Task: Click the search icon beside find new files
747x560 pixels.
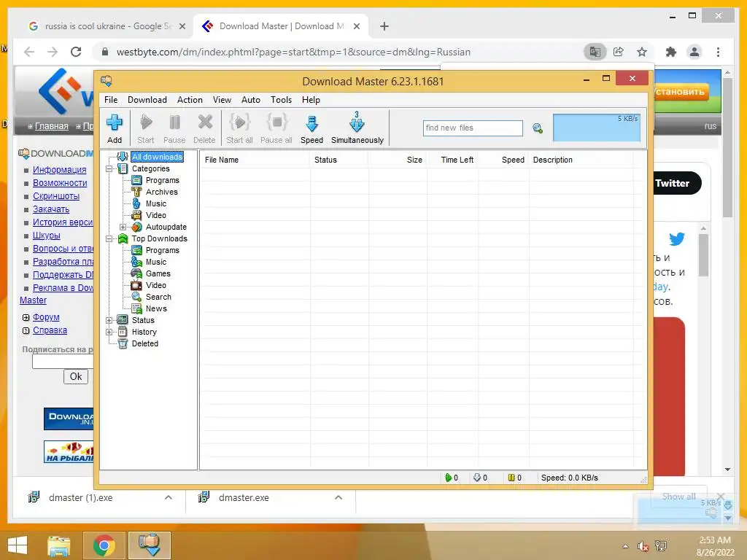Action: coord(538,128)
